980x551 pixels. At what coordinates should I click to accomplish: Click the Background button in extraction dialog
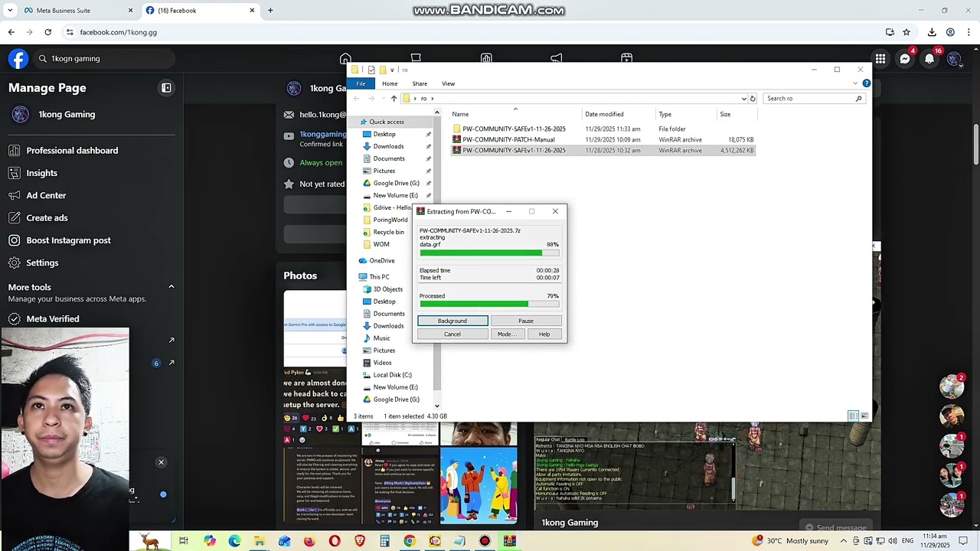[x=452, y=321]
